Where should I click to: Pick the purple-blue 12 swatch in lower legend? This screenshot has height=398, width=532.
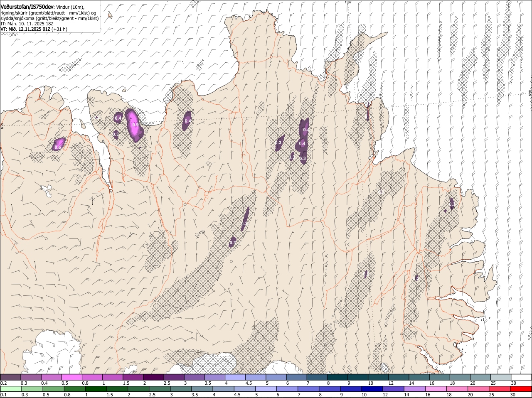[393, 389]
